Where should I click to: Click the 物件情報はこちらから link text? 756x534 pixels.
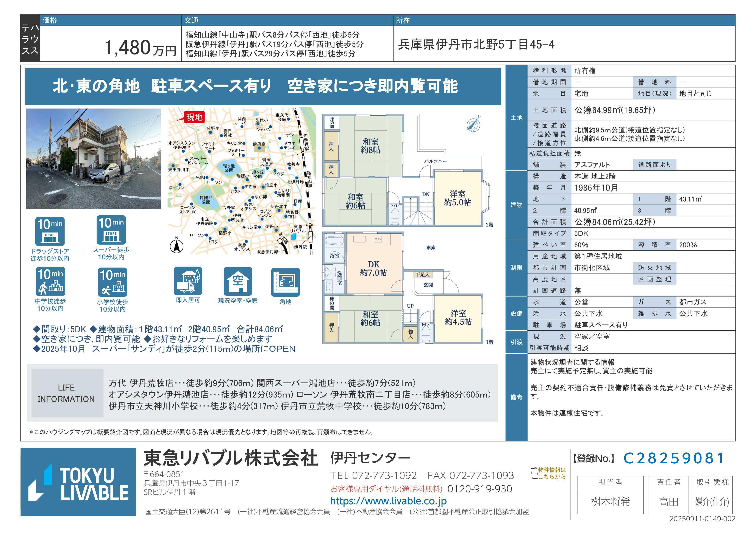(552, 473)
